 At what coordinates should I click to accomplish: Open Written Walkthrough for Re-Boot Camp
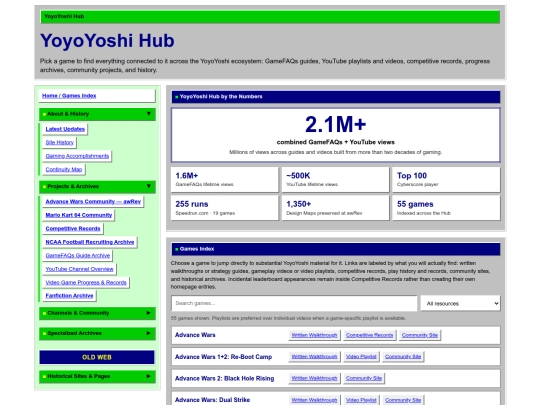(x=314, y=357)
